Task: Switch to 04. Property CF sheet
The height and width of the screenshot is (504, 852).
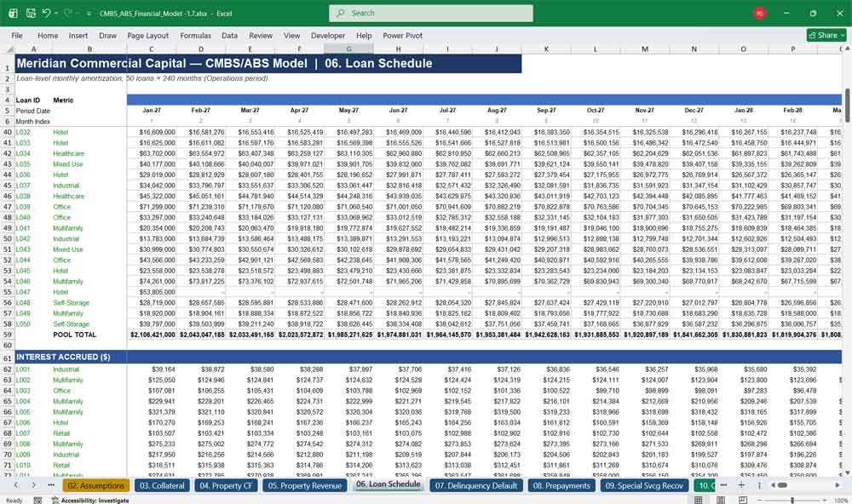Action: click(226, 485)
